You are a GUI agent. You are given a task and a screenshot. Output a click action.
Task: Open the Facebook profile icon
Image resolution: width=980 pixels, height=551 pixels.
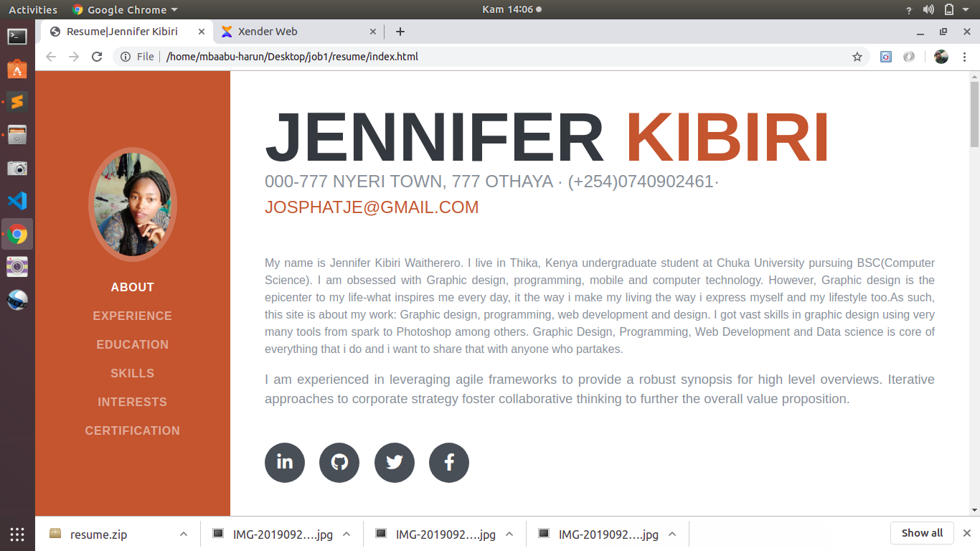pyautogui.click(x=449, y=463)
